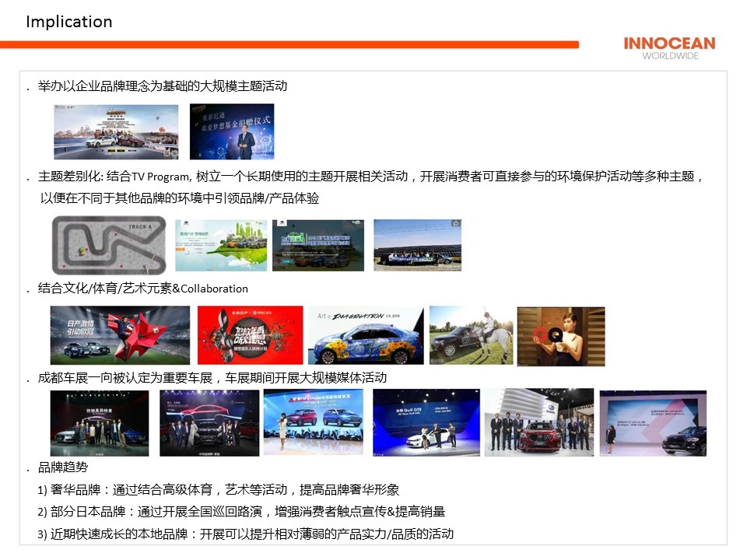Image resolution: width=747 pixels, height=560 pixels.
Task: Click the text line starting with 1) 奢华品牌
Action: (218, 490)
